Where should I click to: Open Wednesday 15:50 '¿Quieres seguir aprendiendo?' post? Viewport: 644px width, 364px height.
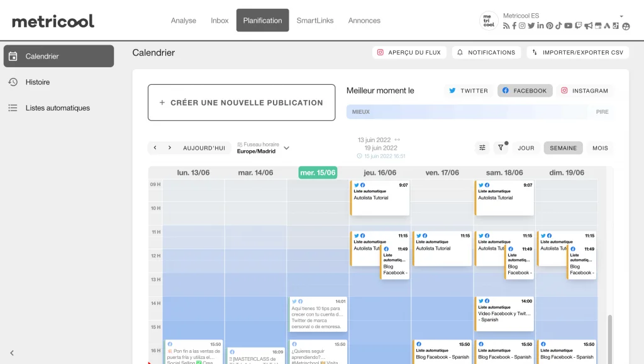pos(318,351)
